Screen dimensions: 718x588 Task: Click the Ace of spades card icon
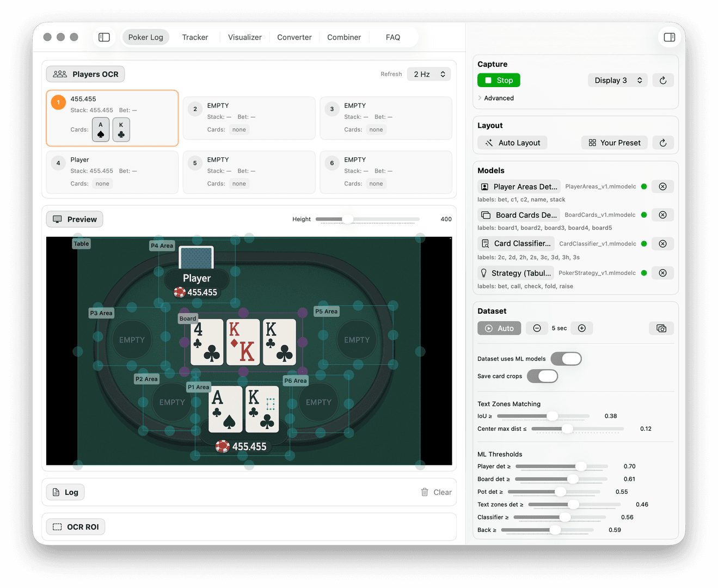click(101, 130)
